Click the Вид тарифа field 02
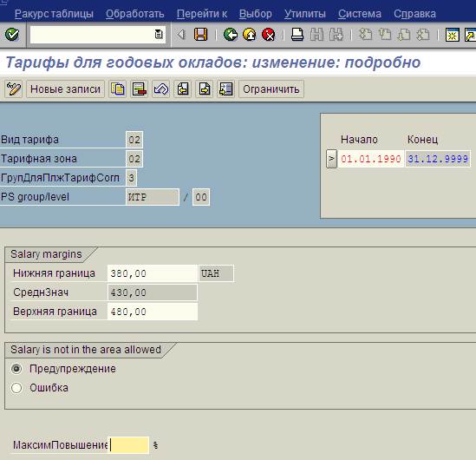The width and height of the screenshot is (476, 460). (x=134, y=140)
